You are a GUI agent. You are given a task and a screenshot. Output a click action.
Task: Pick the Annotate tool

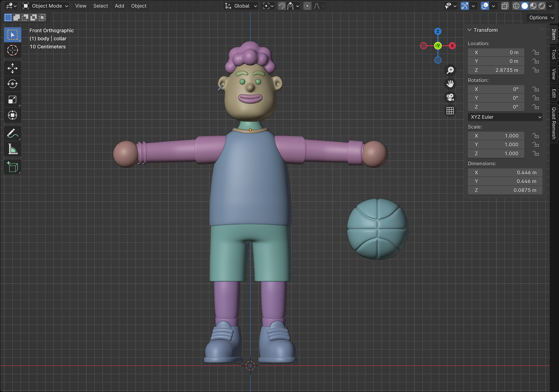(12, 134)
